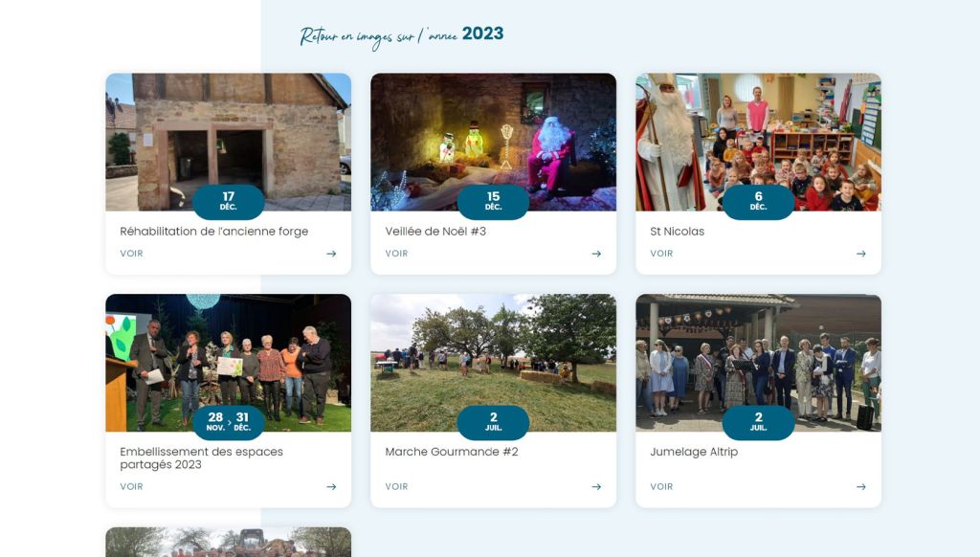980x557 pixels.
Task: Select the 17 DÉC. date badge
Action: pos(228,201)
